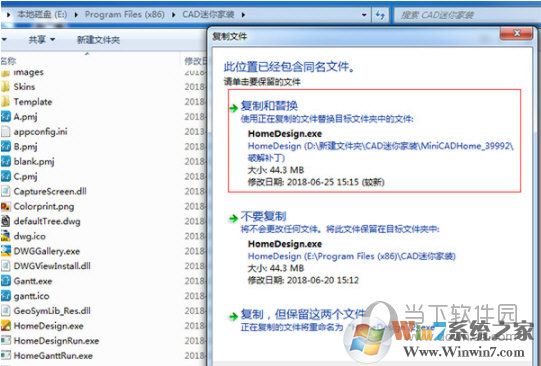Click the E:\Program Files HomeDesign path link
This screenshot has height=366, width=541.
pos(352,256)
